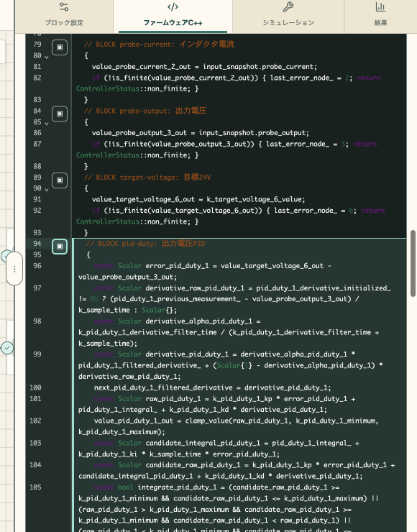Select the probe-output block marker on line 84

click(x=60, y=114)
